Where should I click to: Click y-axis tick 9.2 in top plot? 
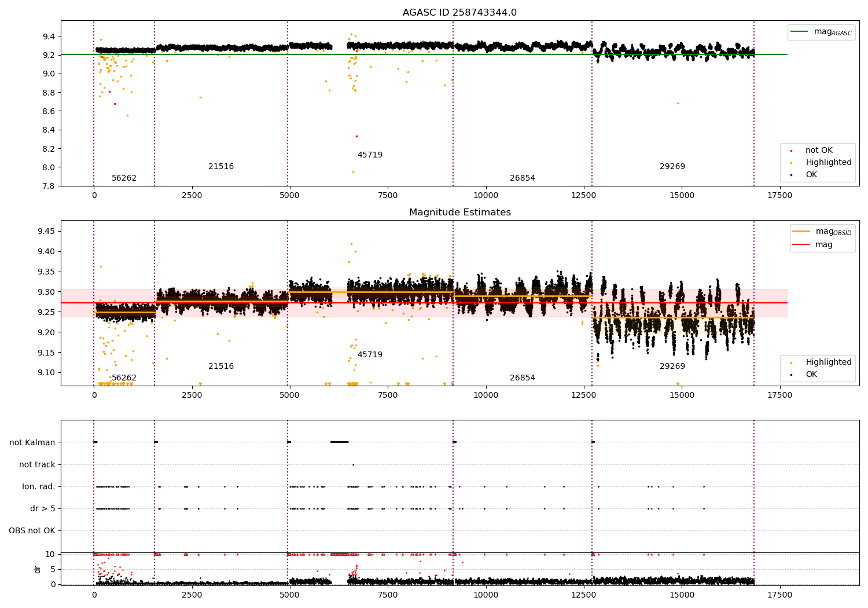pos(49,56)
